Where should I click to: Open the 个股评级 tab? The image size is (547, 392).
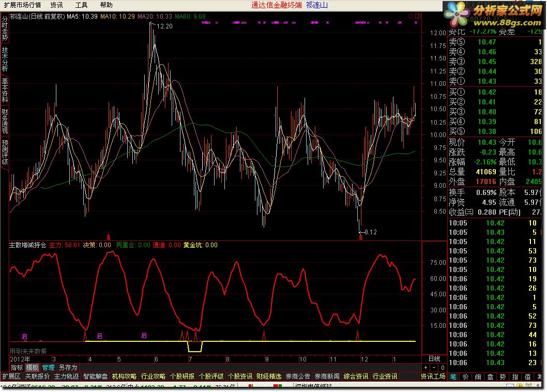pyautogui.click(x=211, y=376)
